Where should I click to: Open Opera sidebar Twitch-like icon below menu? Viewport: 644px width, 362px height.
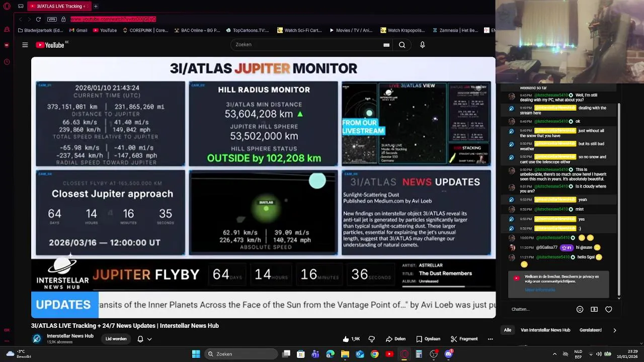[7, 29]
